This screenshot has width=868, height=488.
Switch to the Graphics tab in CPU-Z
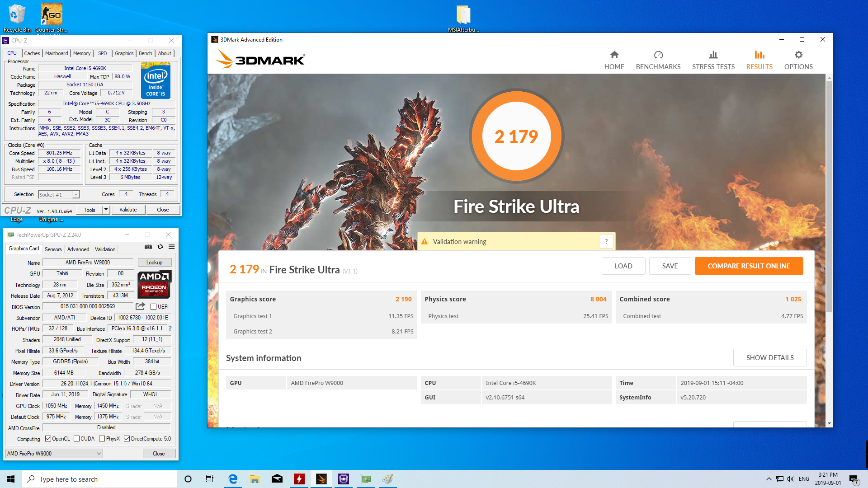pos(124,53)
